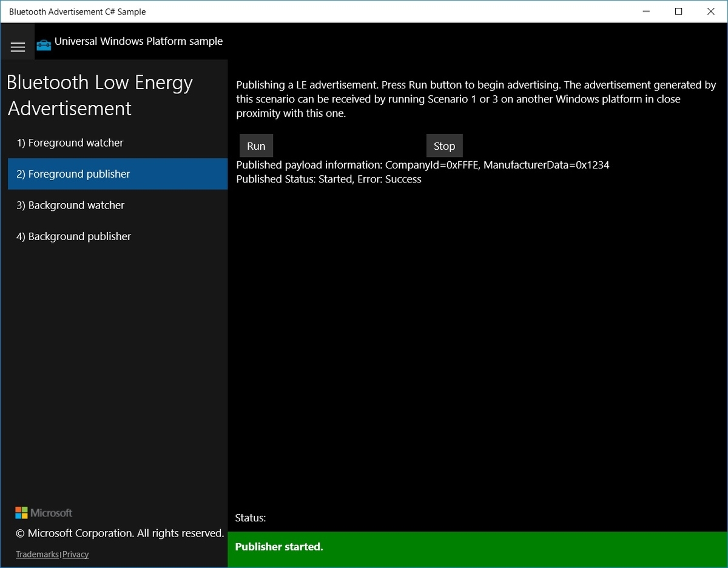
Task: Click the Microsoft logo
Action: (44, 513)
